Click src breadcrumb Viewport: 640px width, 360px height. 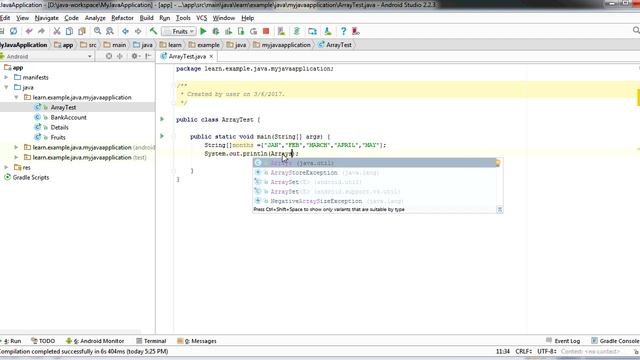coord(89,45)
